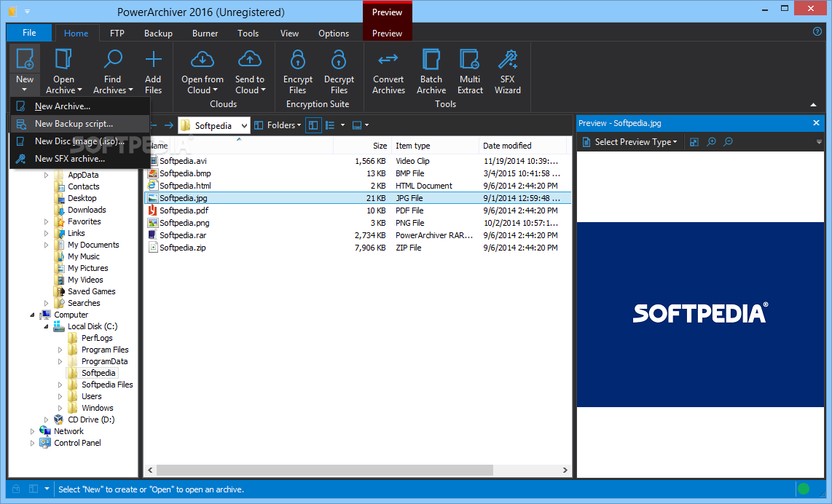Screen dimensions: 832x504
Task: Select the Downloads folder in tree
Action: click(87, 210)
